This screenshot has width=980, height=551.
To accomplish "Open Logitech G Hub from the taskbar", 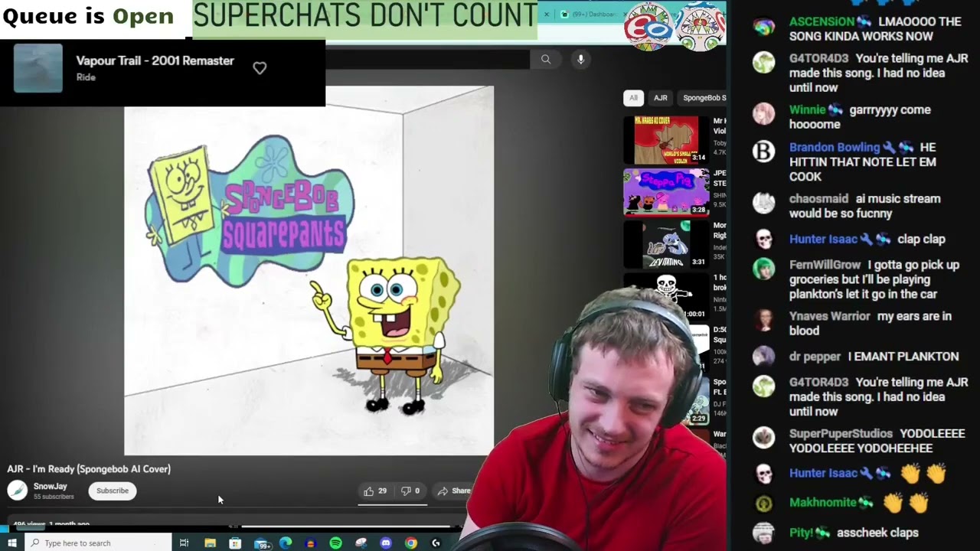I will point(436,543).
